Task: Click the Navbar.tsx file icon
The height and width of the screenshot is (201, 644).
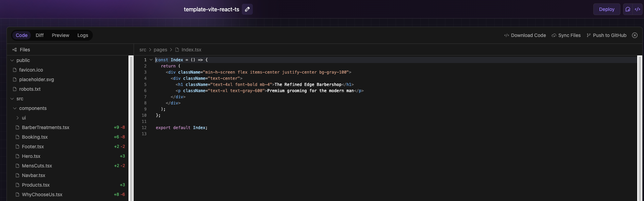Action: [17, 175]
